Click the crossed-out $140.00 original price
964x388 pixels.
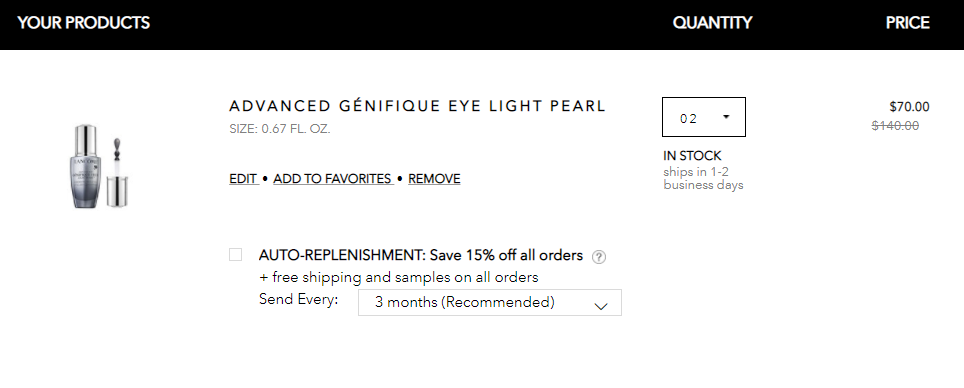pyautogui.click(x=895, y=125)
